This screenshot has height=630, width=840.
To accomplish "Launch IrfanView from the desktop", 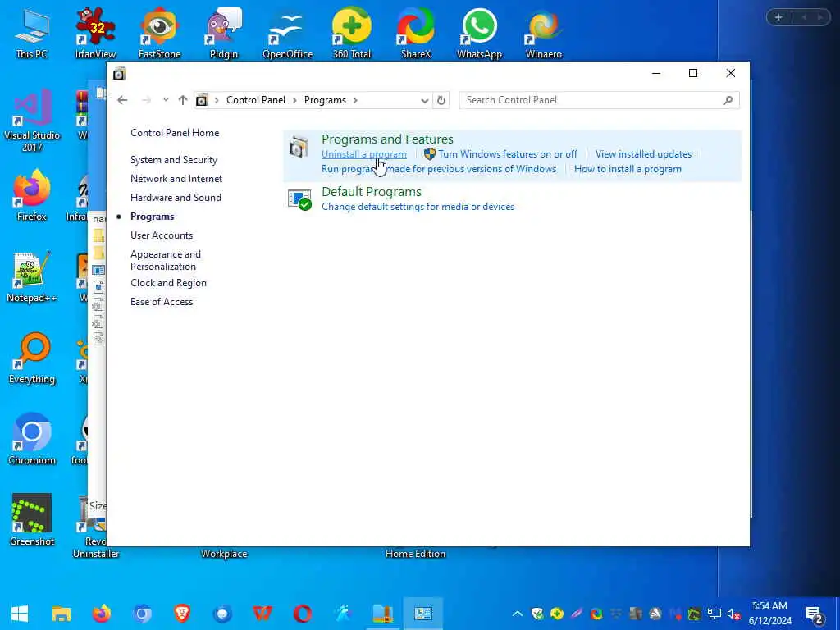I will (x=95, y=33).
